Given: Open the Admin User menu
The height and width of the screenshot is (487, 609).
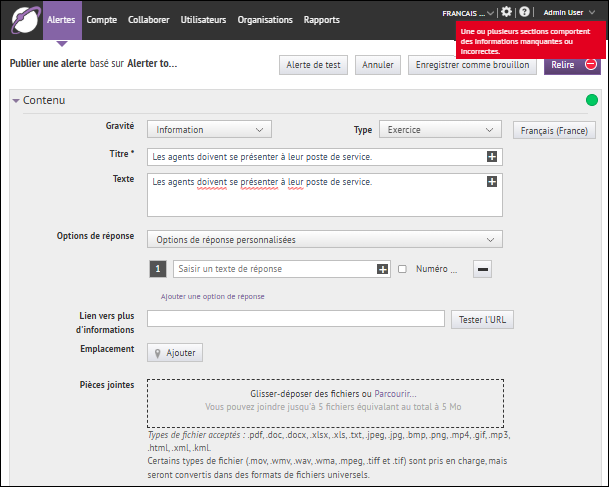Looking at the screenshot, I should pos(569,12).
